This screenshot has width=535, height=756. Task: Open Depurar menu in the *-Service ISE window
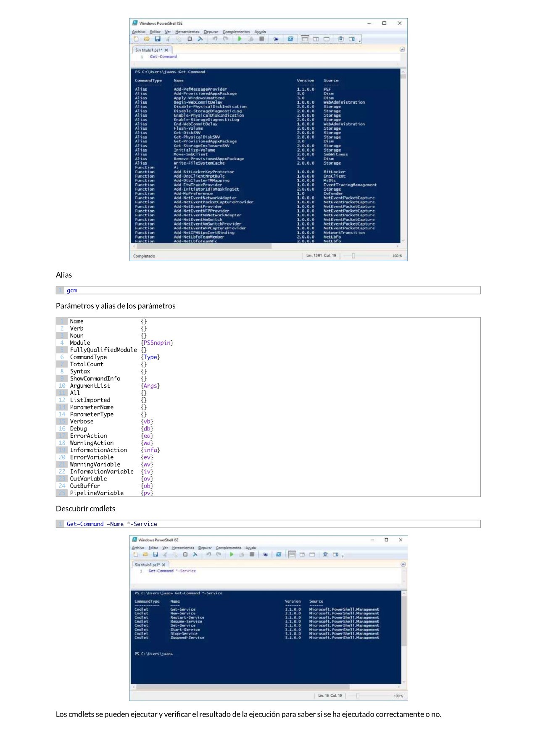point(205,548)
